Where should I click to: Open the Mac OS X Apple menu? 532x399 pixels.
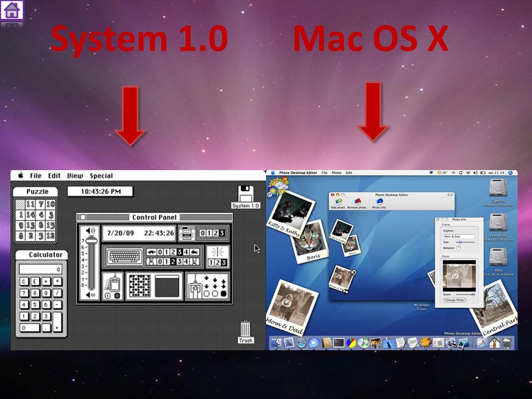click(273, 173)
